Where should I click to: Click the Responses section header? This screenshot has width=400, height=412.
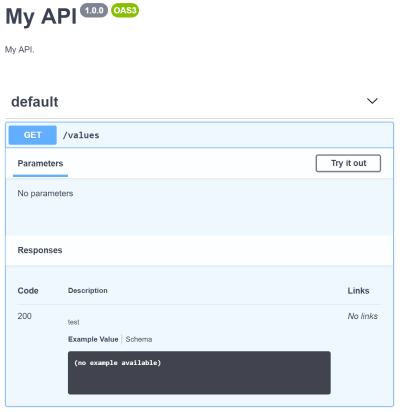(40, 250)
